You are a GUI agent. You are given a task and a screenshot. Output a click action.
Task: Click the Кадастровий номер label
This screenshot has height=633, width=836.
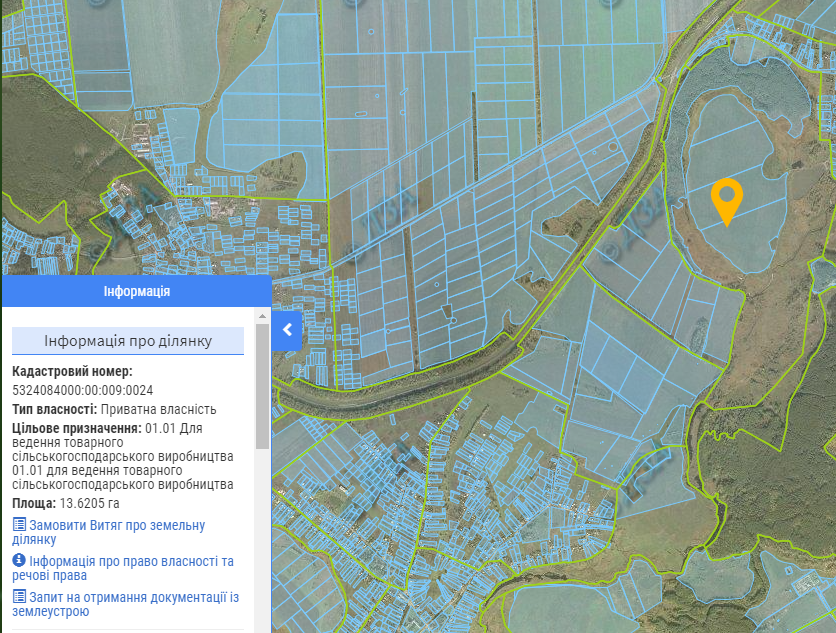[x=72, y=372]
